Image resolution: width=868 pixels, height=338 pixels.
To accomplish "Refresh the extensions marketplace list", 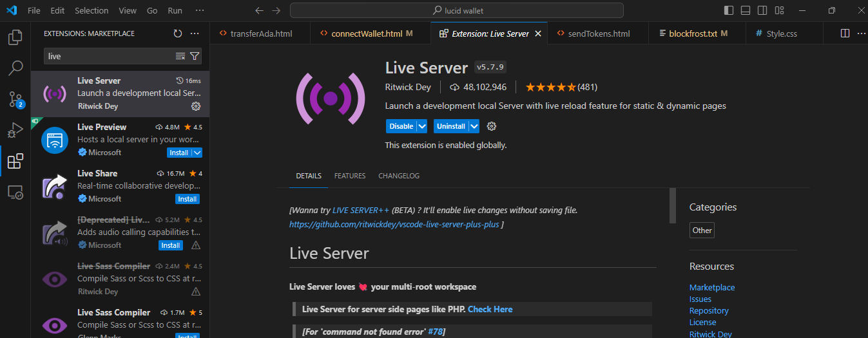I will [178, 33].
